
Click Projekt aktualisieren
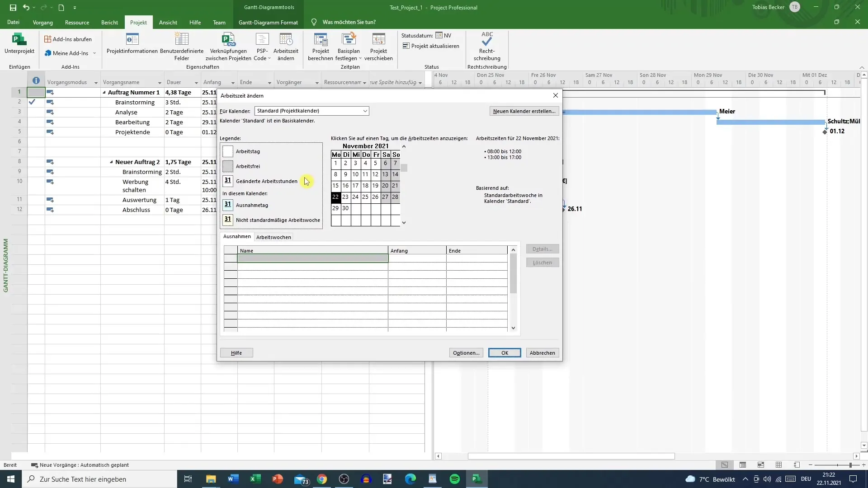click(431, 46)
